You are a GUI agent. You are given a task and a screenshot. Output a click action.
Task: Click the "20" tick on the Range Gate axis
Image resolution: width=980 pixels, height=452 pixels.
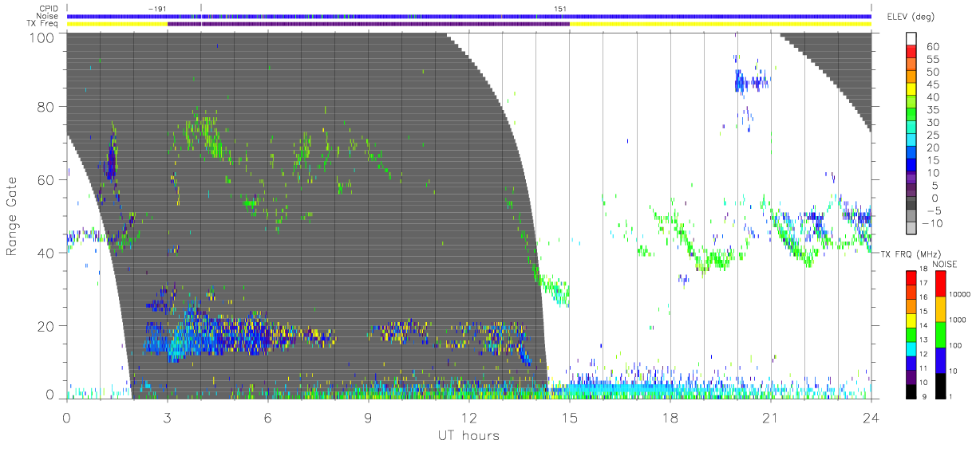click(45, 327)
